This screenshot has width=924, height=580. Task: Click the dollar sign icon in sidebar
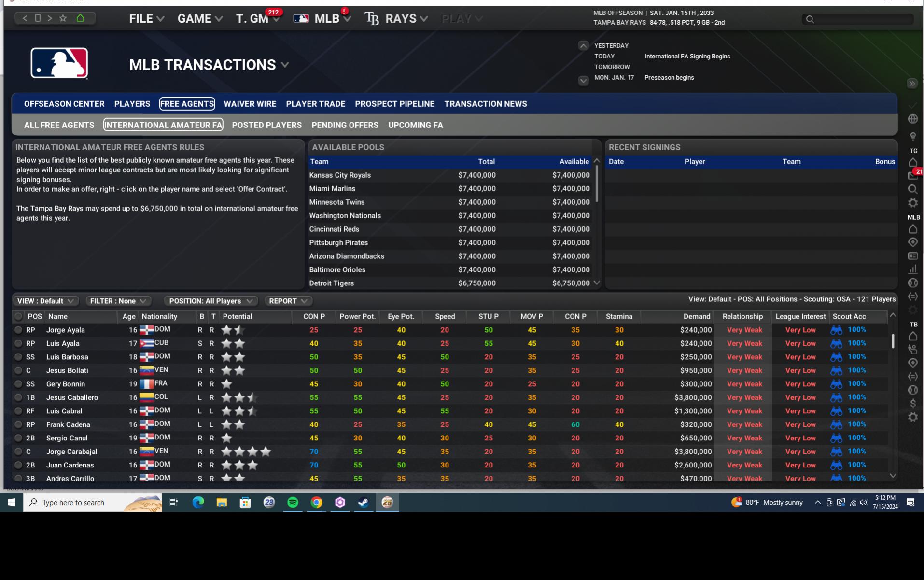click(x=912, y=403)
